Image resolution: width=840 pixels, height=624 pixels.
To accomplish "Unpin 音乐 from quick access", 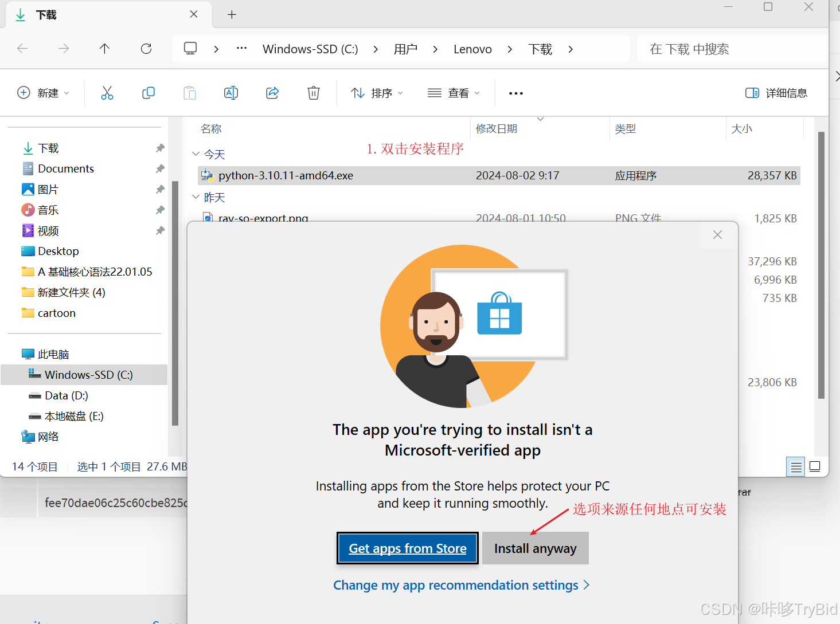I will coord(160,210).
